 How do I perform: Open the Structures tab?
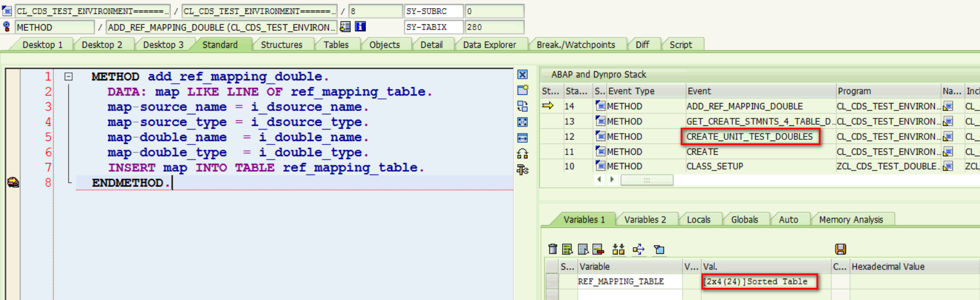coord(281,45)
